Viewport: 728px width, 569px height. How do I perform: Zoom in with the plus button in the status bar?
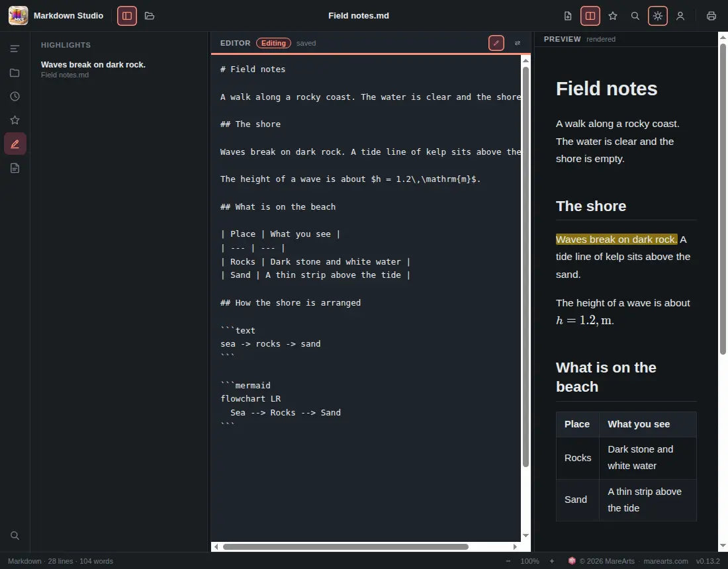(x=551, y=561)
